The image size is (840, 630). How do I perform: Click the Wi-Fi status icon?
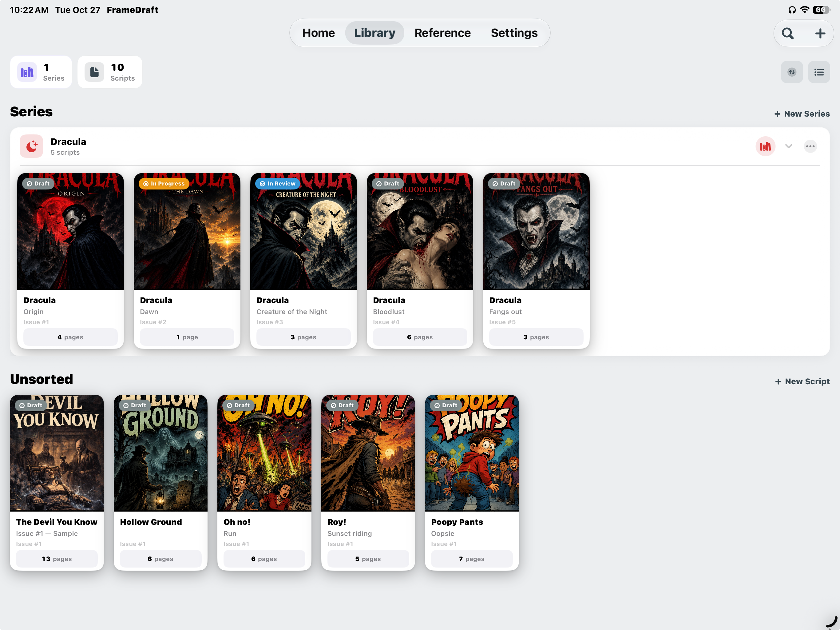click(x=804, y=10)
